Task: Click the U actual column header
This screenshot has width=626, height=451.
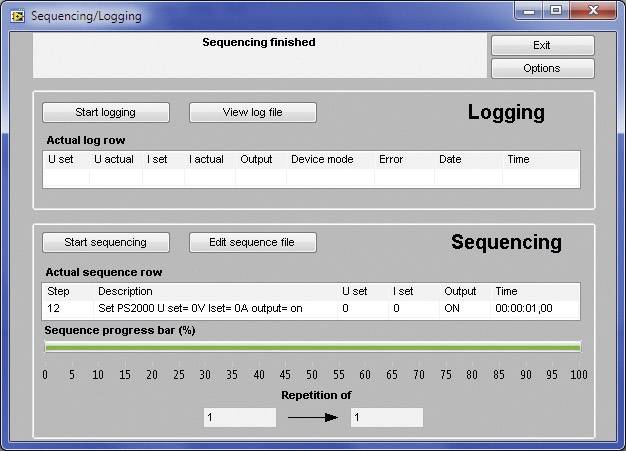Action: tap(114, 159)
